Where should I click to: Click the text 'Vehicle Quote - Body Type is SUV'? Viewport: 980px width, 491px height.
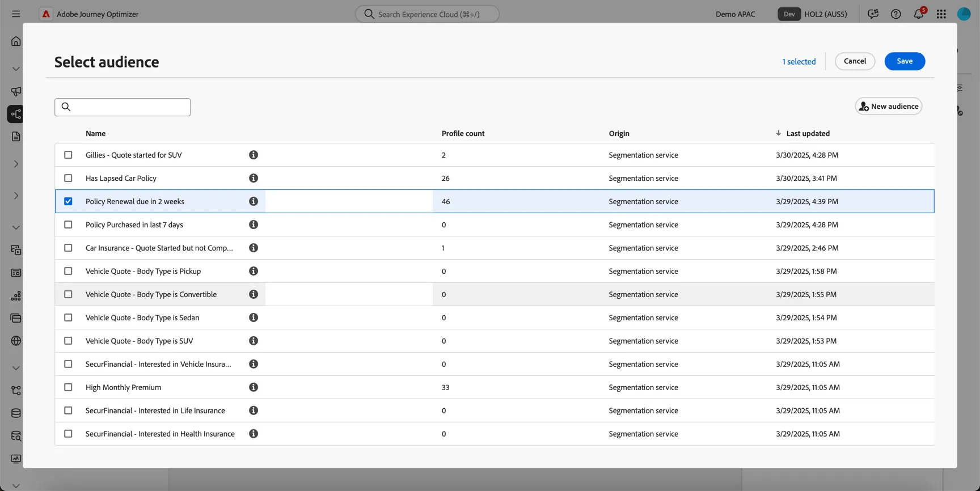coord(140,341)
